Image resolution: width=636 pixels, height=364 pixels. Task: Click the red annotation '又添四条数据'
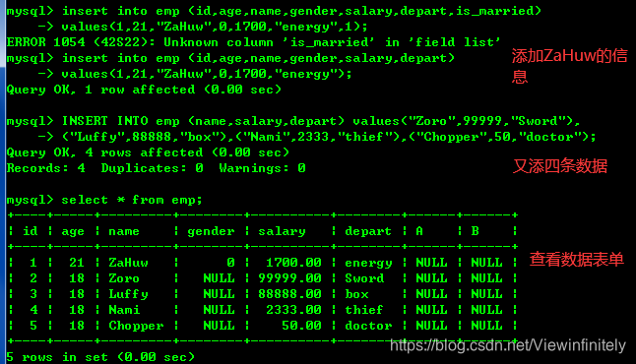coord(560,166)
